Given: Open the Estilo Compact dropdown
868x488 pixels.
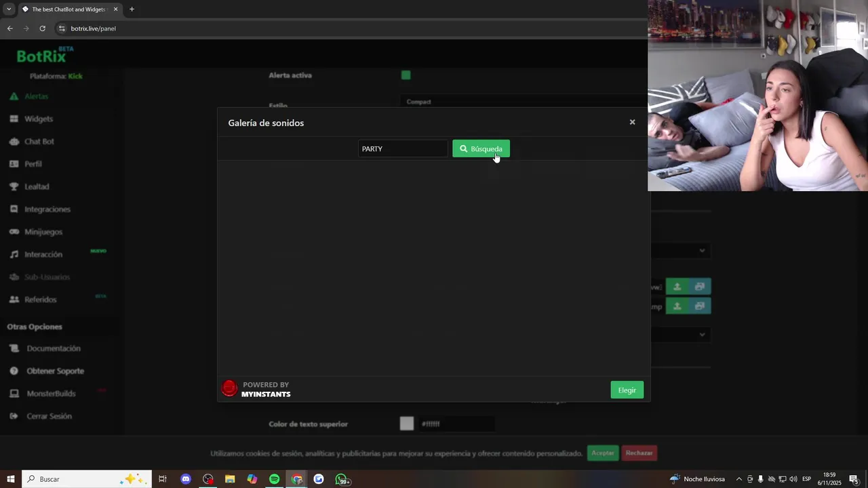Looking at the screenshot, I should click(x=522, y=102).
